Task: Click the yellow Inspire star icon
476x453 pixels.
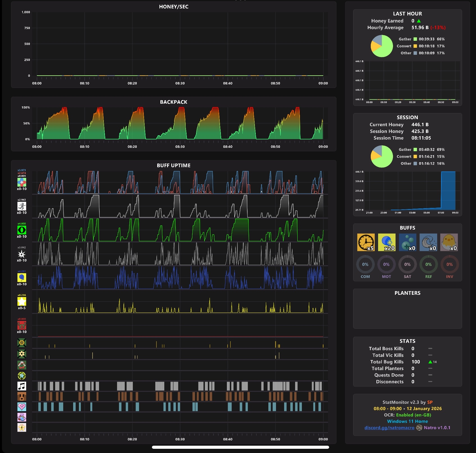Action: point(22,301)
